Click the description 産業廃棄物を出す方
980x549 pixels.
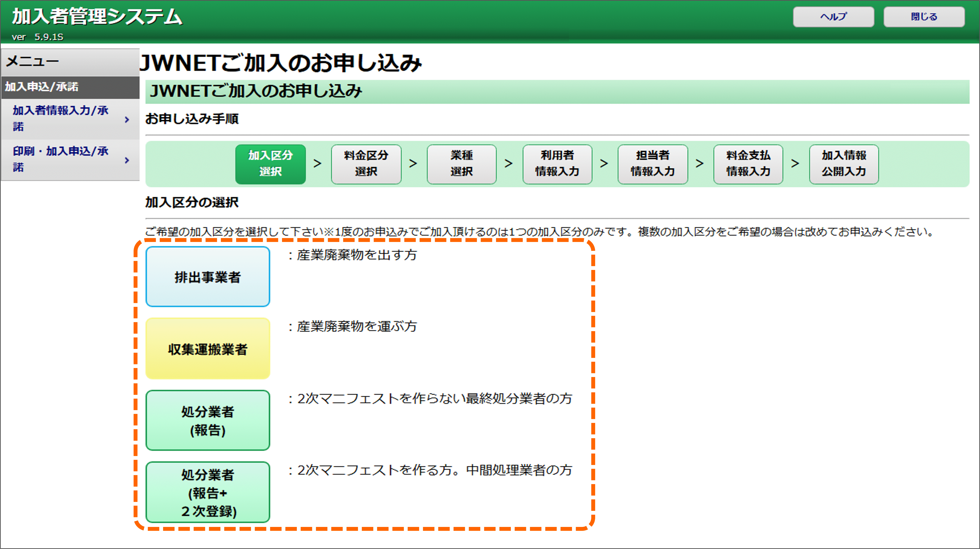click(357, 255)
